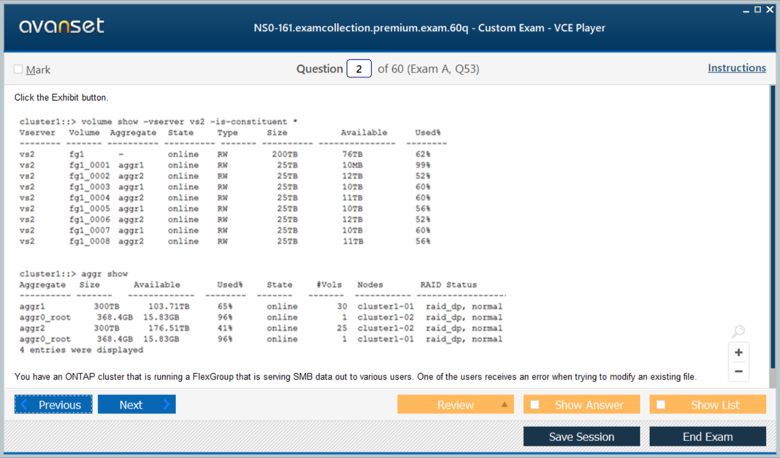Click the 'RAID Status' column header
The width and height of the screenshot is (780, 458).
click(448, 285)
